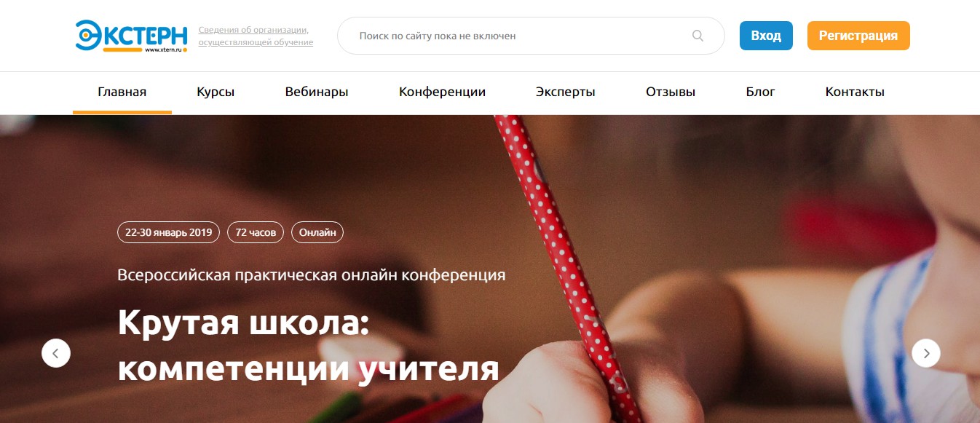Open the Главная tab
The width and height of the screenshot is (980, 423).
tap(122, 92)
